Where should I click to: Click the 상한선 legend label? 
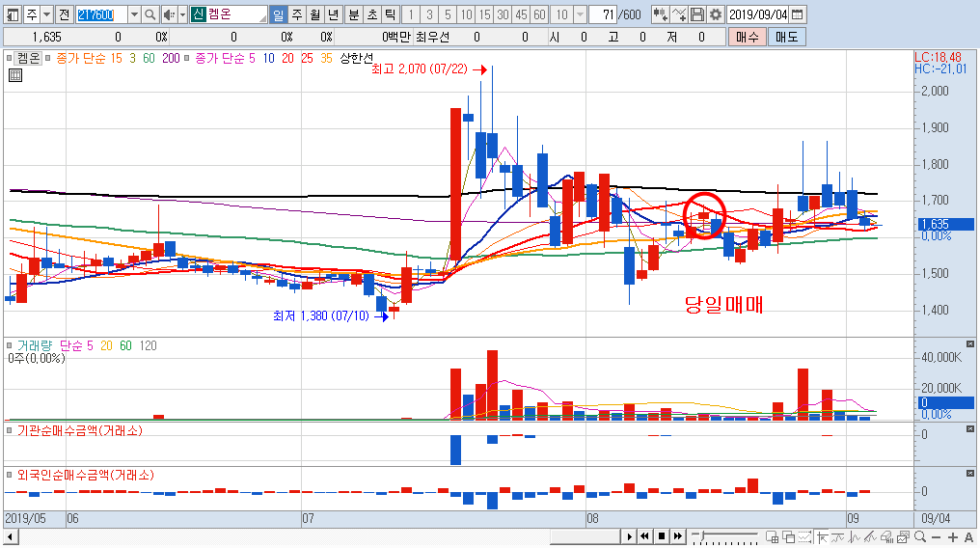(x=356, y=58)
